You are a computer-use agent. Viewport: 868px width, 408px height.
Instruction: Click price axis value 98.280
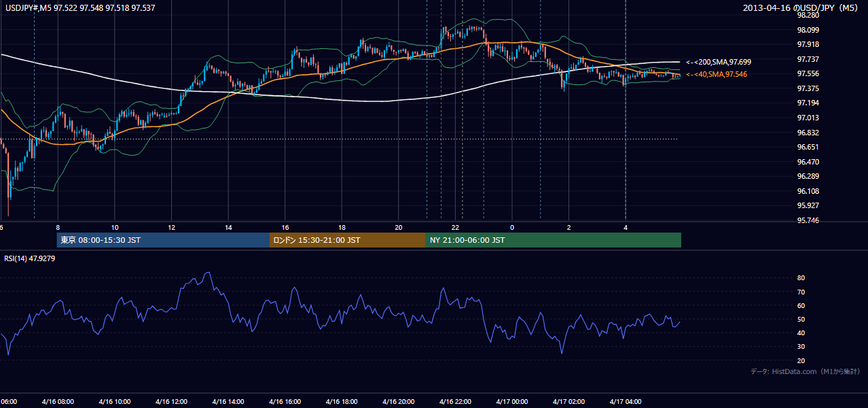coord(808,15)
